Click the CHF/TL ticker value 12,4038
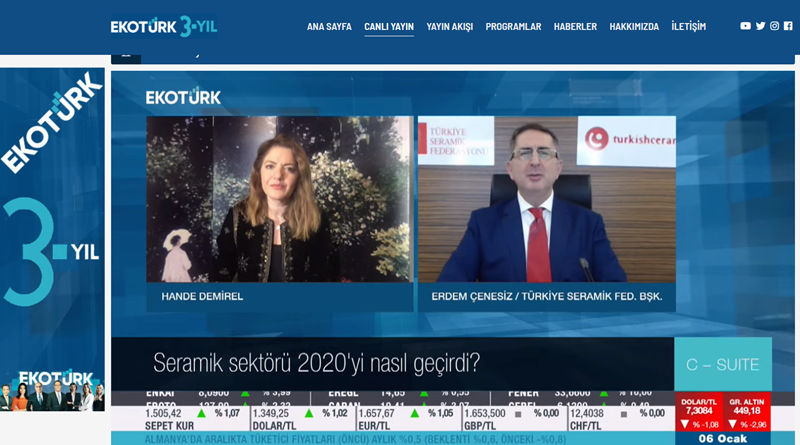 (587, 413)
